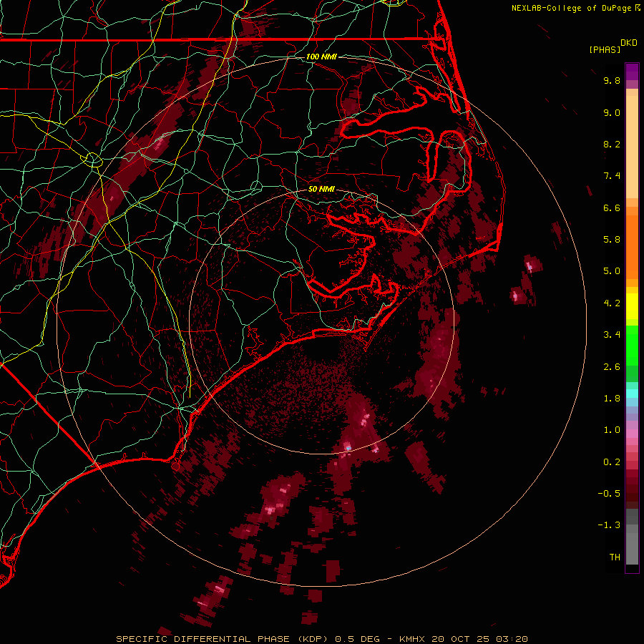
Task: Click the 6.6 colorbar value label
Action: click(x=612, y=208)
